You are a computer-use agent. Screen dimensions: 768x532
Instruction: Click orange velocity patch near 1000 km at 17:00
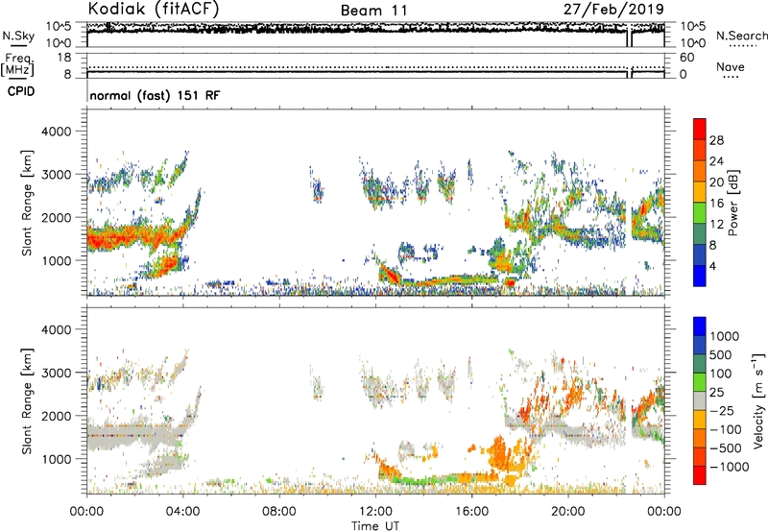[499, 453]
